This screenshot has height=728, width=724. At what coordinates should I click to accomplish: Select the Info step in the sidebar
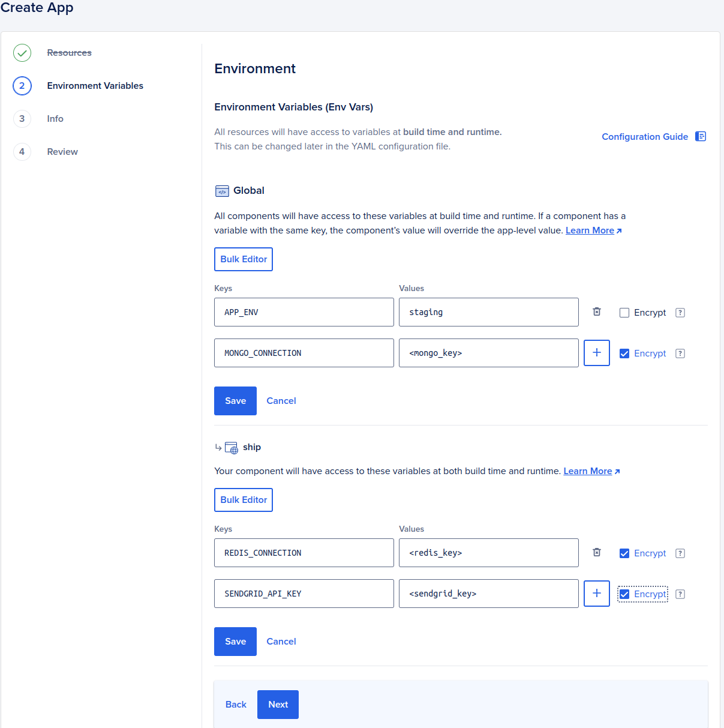[x=55, y=118]
